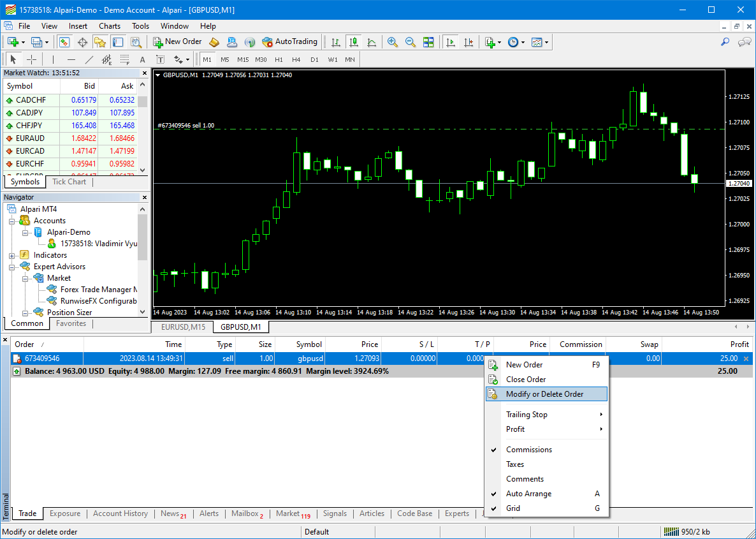Image resolution: width=756 pixels, height=539 pixels.
Task: Click the New Order toolbar button
Action: 177,42
